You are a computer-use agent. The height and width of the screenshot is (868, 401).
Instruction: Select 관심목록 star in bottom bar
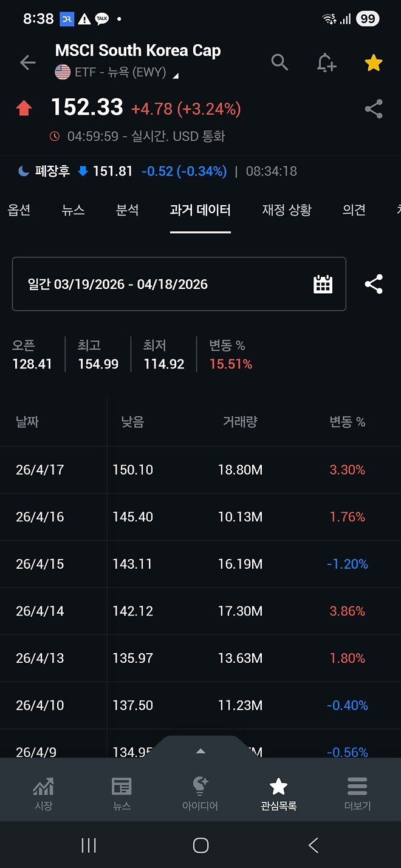pyautogui.click(x=278, y=789)
